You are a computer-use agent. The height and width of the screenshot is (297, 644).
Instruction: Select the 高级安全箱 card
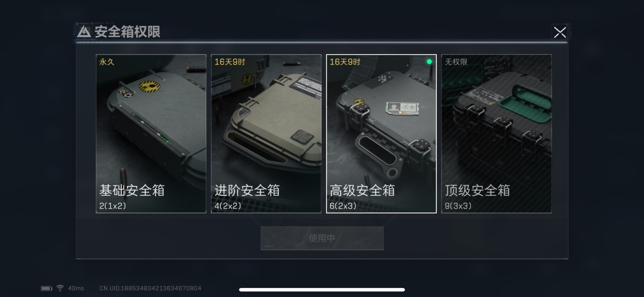381,134
